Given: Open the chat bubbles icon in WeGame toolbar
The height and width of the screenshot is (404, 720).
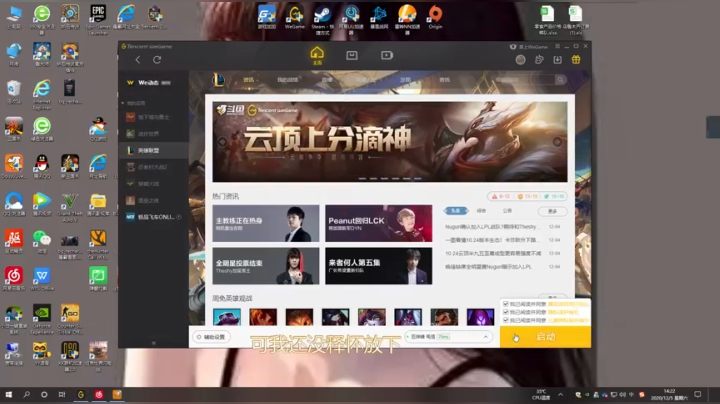Looking at the screenshot, I should tap(539, 60).
